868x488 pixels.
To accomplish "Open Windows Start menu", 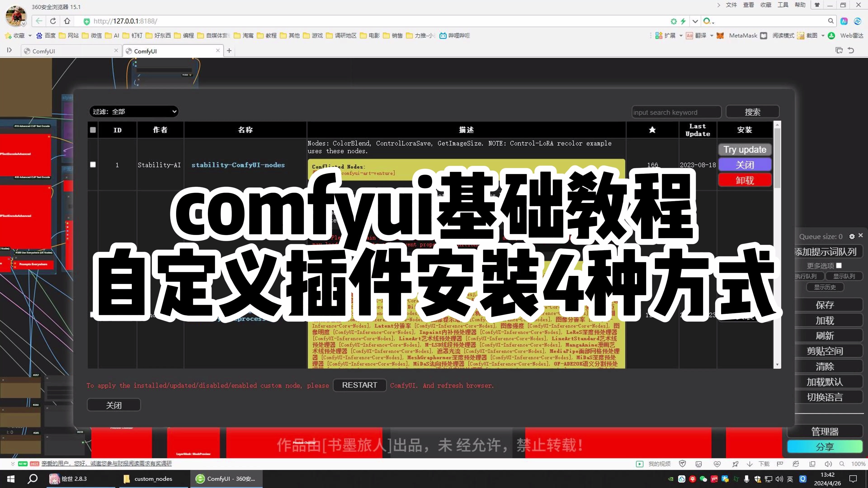I will [11, 479].
